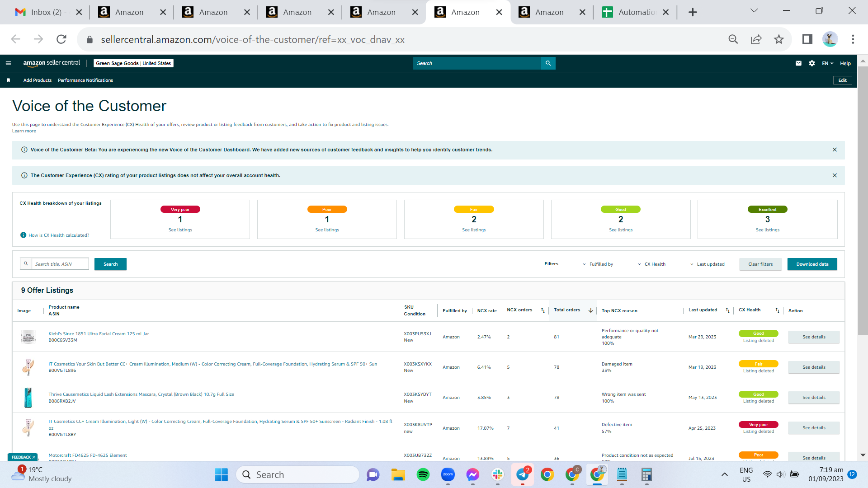Open File Explorer from the taskbar
Screen dimensions: 868x488
click(x=398, y=474)
